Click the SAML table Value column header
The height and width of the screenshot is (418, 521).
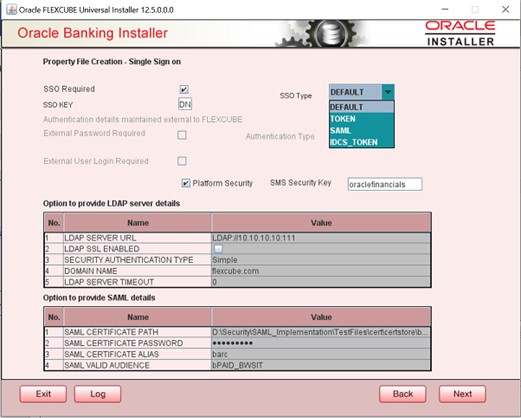(x=321, y=317)
